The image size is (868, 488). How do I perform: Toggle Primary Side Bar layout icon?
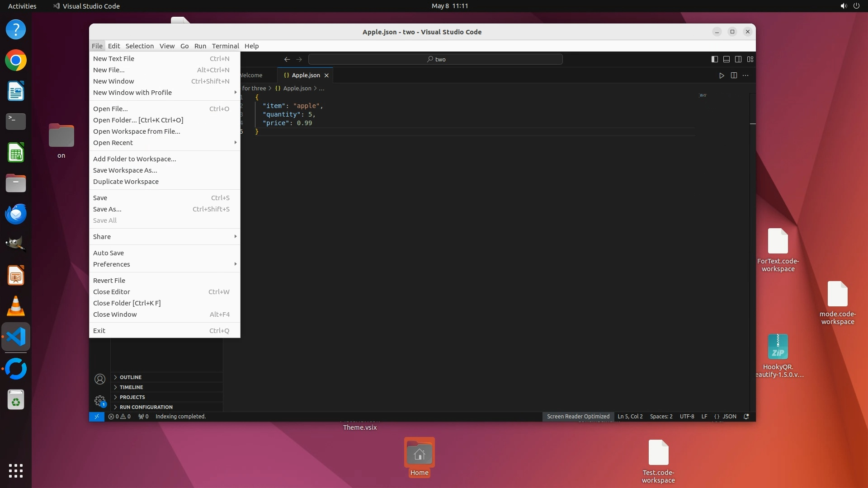click(715, 59)
